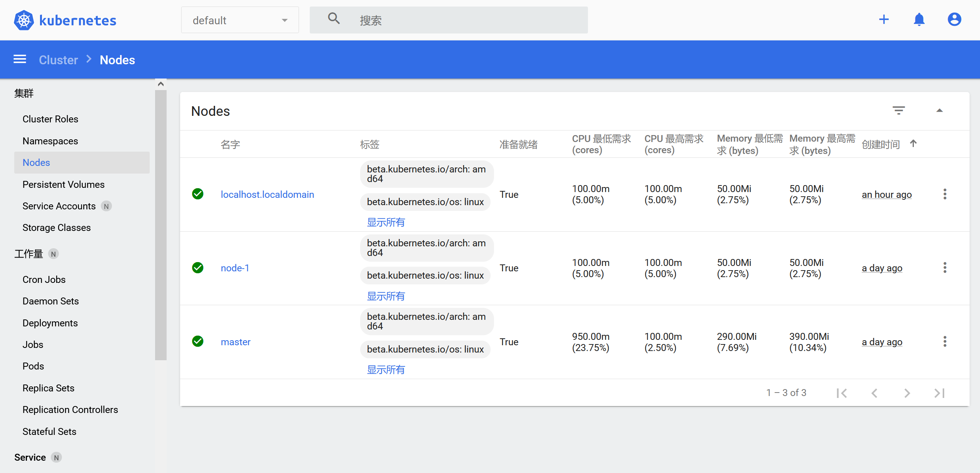Collapse the Nodes card
980x473 pixels.
[939, 111]
